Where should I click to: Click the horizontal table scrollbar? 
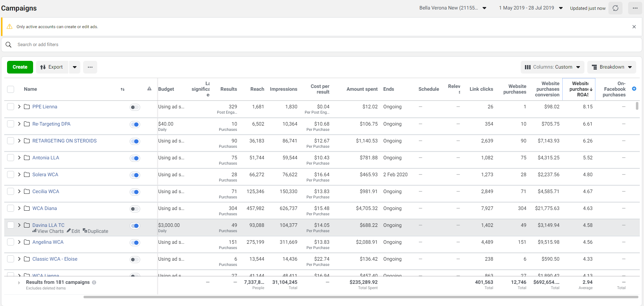[361, 297]
